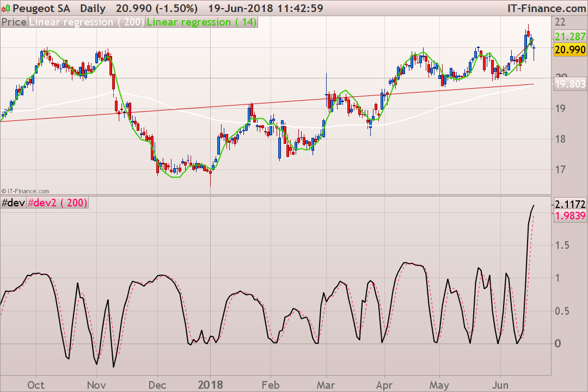Click the Mar label on time axis
This screenshot has width=588, height=392.
coord(326,385)
